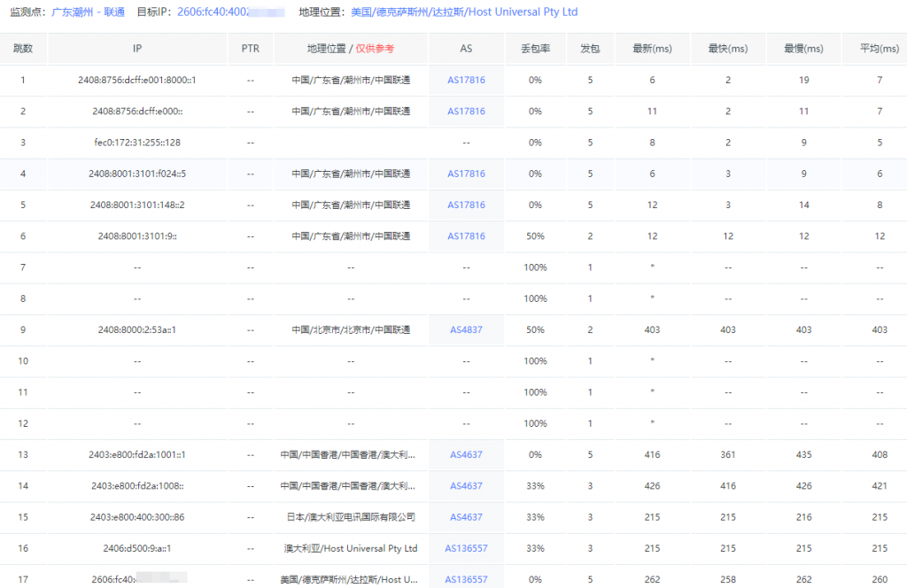Image resolution: width=907 pixels, height=588 pixels.
Task: Select IP 2403:e800:fd2a:1008::
Action: point(137,485)
